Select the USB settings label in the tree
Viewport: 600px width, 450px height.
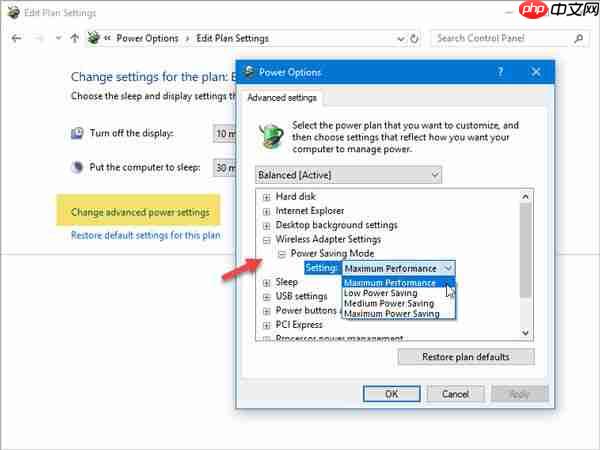pos(301,297)
